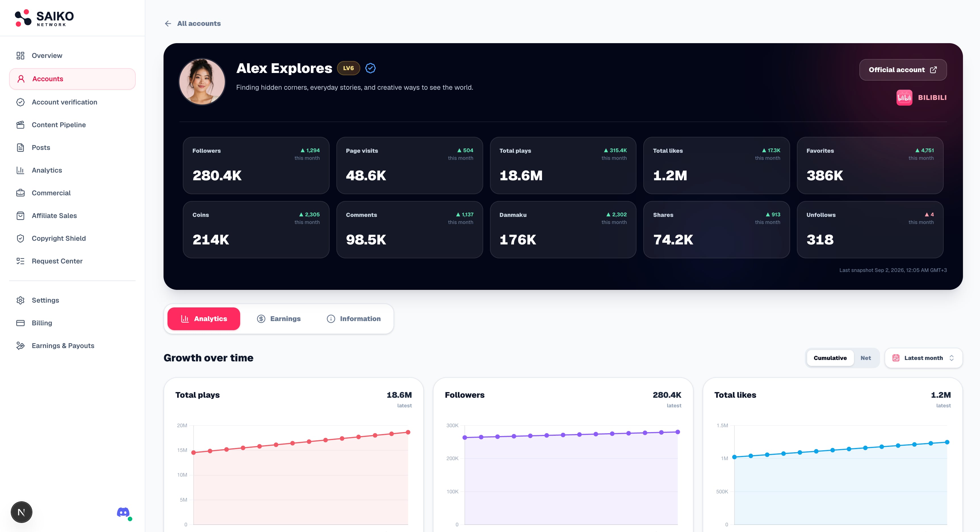Image resolution: width=980 pixels, height=532 pixels.
Task: Click the last point on Total plays chart
Action: pyautogui.click(x=408, y=432)
